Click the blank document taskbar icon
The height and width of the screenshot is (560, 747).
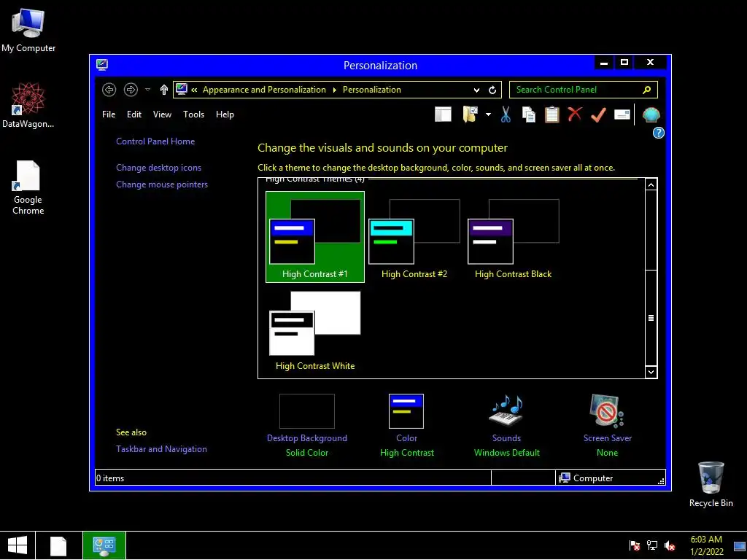(x=58, y=545)
